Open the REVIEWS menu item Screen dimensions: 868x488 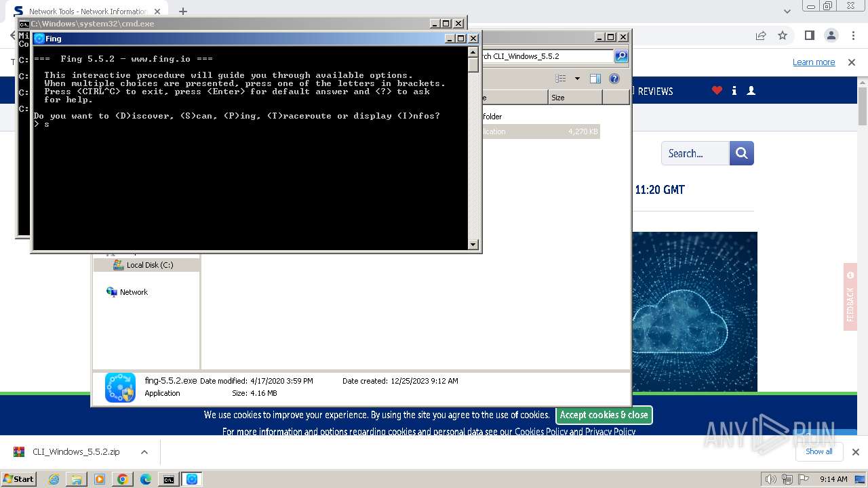(x=654, y=91)
